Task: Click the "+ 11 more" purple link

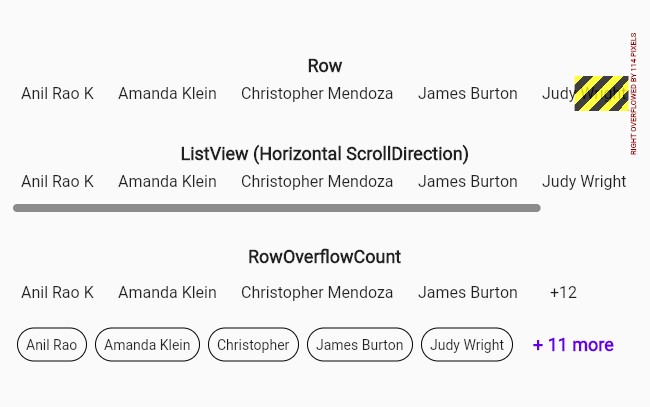Action: coord(573,345)
